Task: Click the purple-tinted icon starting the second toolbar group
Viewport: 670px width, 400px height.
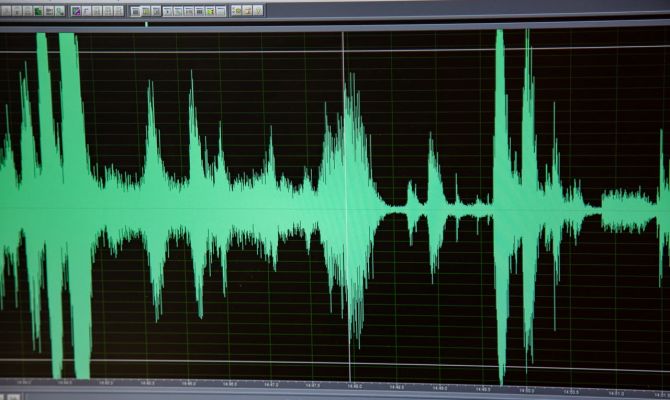Action: [x=76, y=11]
